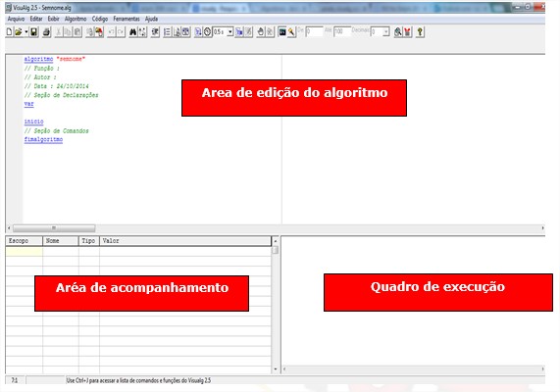Click the Tipo column header
The width and height of the screenshot is (560, 392).
coord(89,241)
